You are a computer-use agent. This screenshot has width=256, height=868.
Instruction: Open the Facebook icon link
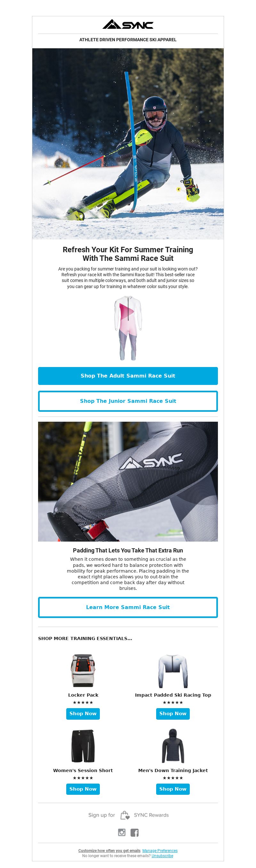click(134, 832)
